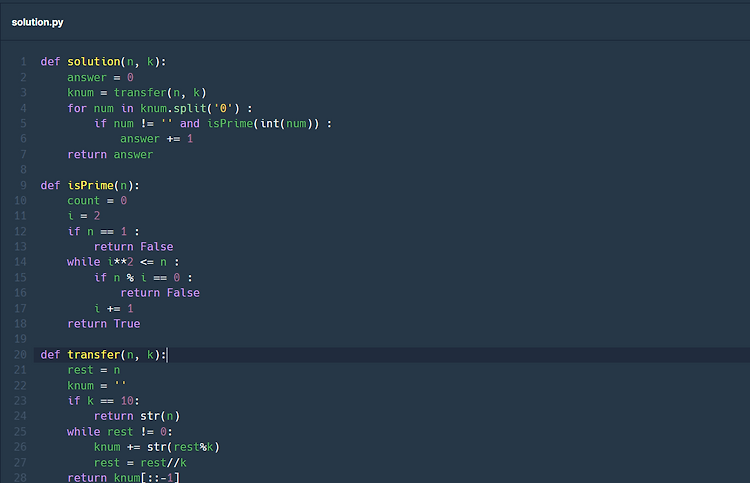Click 'transfer(n, k)' call on line 3
The width and height of the screenshot is (750, 483).
[x=160, y=92]
